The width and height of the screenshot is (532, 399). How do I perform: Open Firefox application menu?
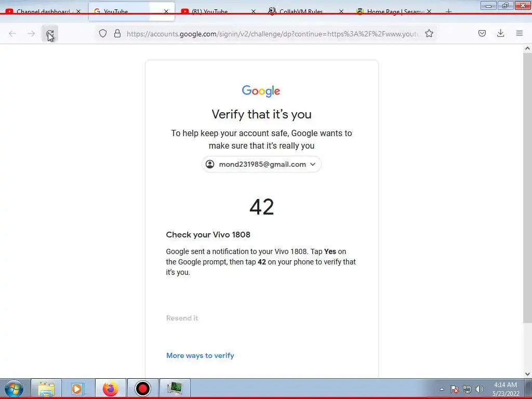pyautogui.click(x=520, y=33)
